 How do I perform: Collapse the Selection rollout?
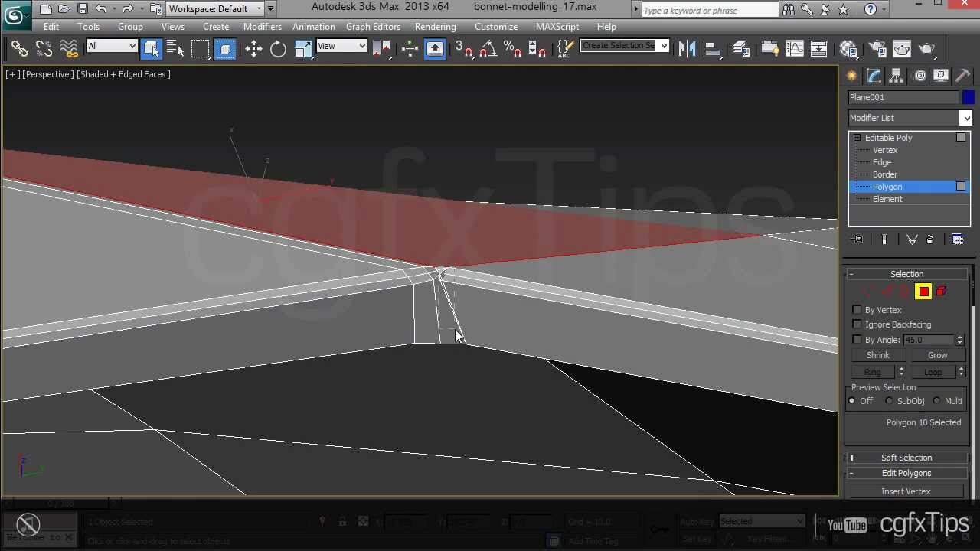[906, 274]
